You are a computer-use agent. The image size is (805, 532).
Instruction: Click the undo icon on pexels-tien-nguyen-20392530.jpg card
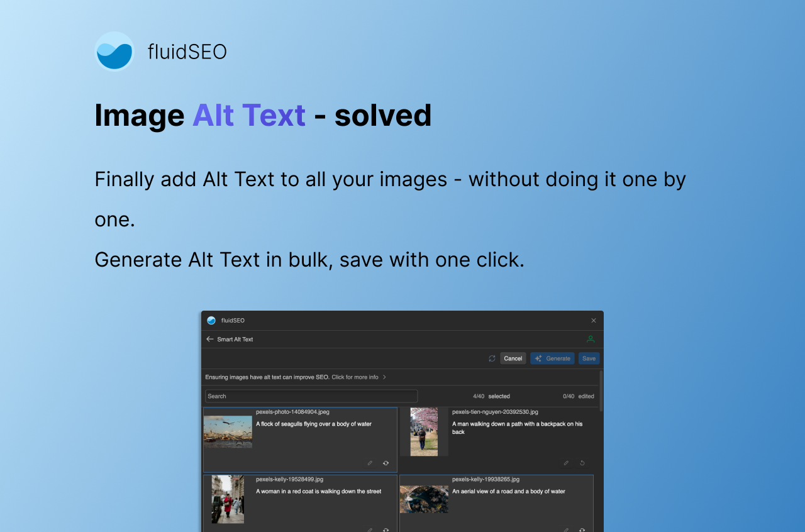582,463
